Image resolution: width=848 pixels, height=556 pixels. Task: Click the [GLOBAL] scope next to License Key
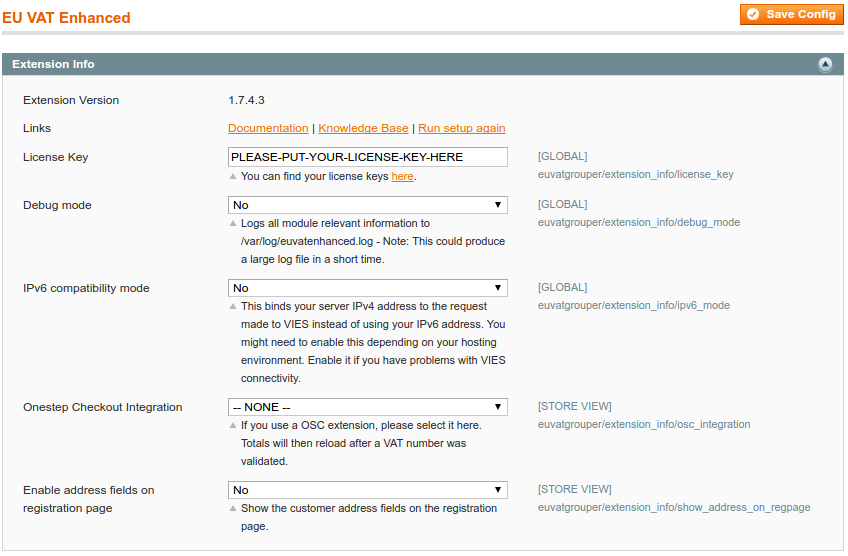562,156
